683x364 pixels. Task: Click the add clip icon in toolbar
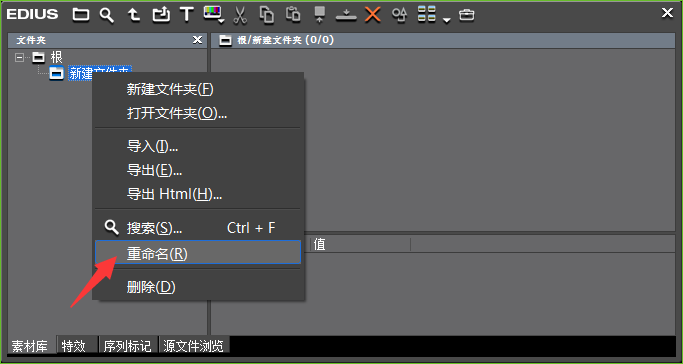click(161, 15)
